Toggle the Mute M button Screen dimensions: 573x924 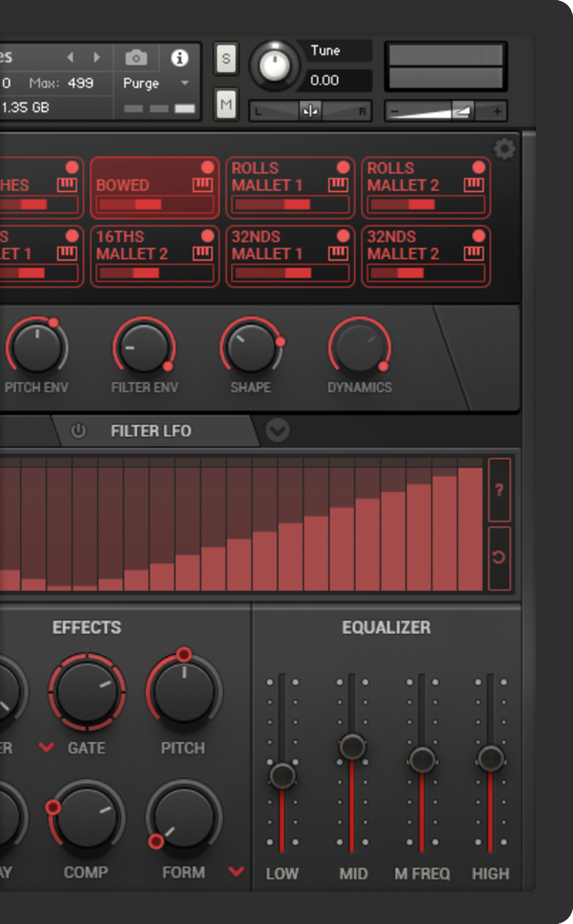(x=226, y=105)
